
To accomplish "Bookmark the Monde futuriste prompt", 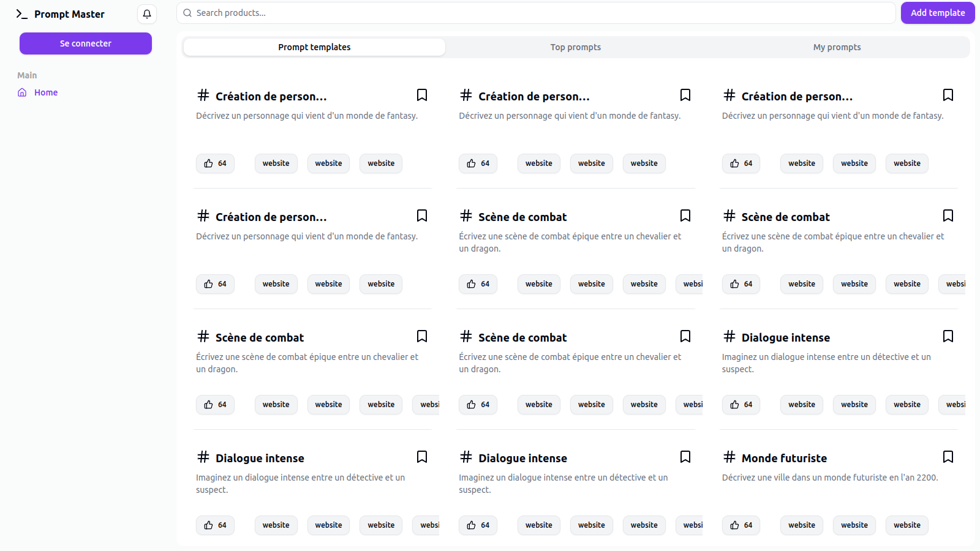I will click(x=948, y=457).
